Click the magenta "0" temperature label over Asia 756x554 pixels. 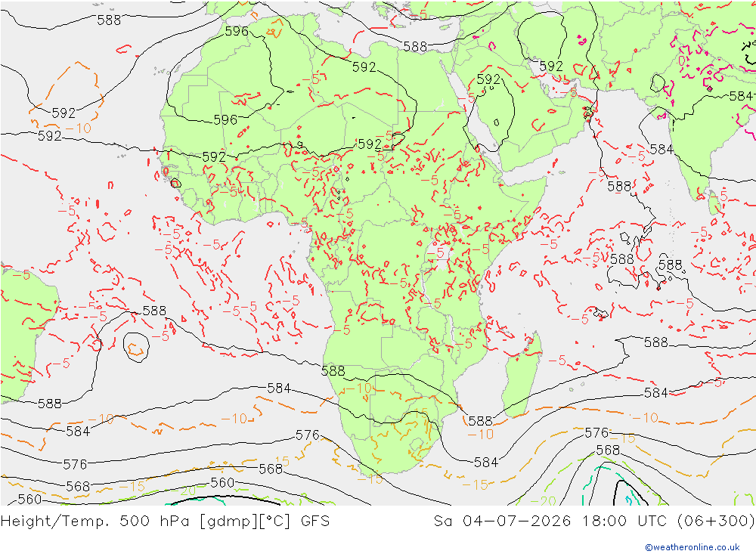[x=682, y=60]
